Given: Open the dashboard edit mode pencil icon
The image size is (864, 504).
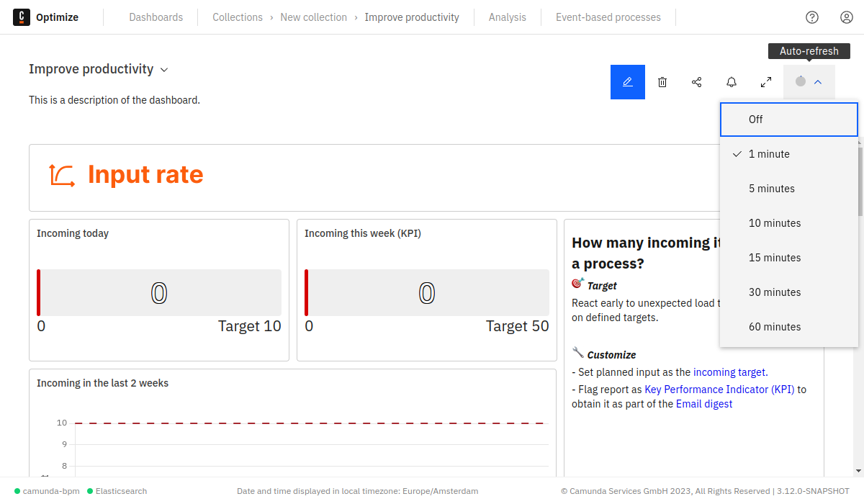Looking at the screenshot, I should click(x=627, y=81).
